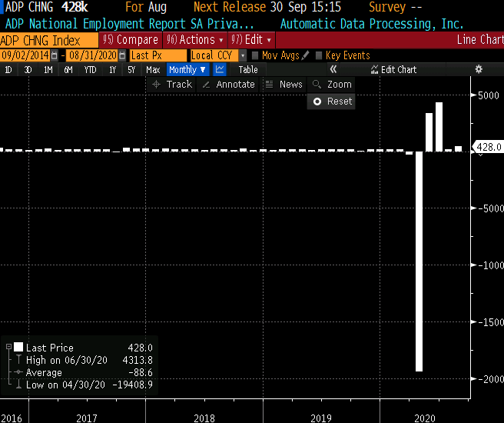
Task: Click the ADP CHNG Index security field
Action: [49, 40]
